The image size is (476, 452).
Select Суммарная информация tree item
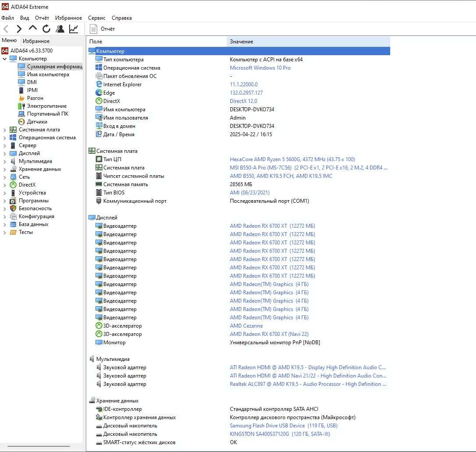tap(55, 67)
